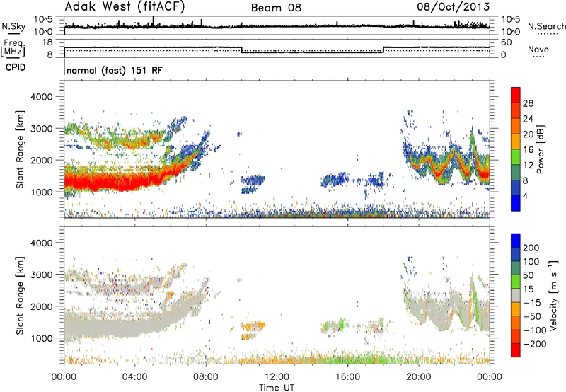The image size is (566, 392).
Task: Click the 'N.Search' legend label
Action: coord(546,26)
